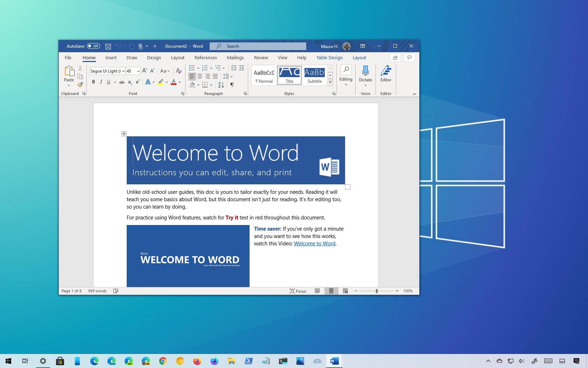Screen dimensions: 588x368
Task: Open the Comments speech bubble icon
Action: pyautogui.click(x=409, y=57)
